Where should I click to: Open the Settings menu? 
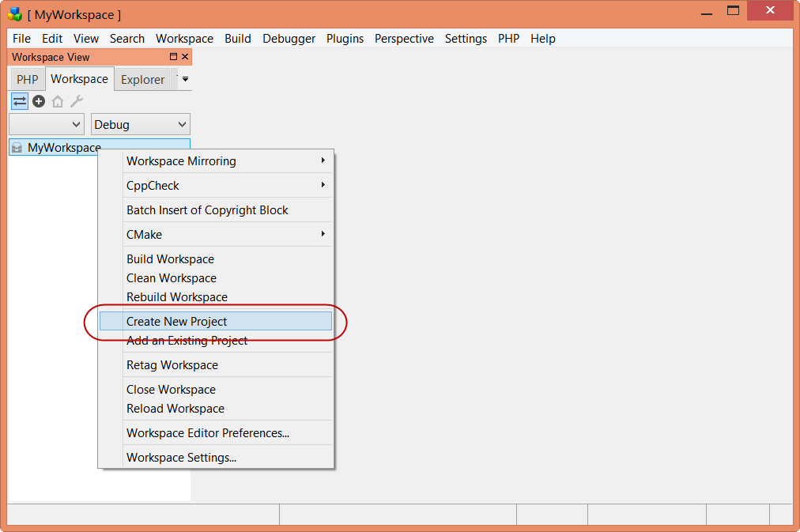pyautogui.click(x=466, y=39)
